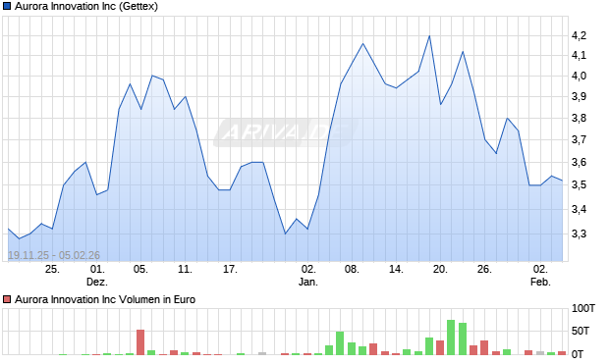Click the '20.' date axis label
This screenshot has width=609, height=364.
pyautogui.click(x=440, y=269)
